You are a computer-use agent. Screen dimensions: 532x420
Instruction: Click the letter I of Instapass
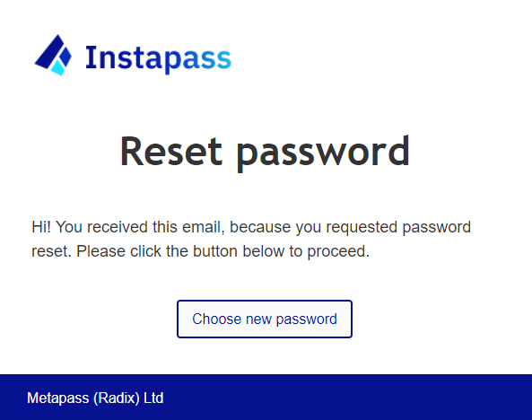click(90, 57)
